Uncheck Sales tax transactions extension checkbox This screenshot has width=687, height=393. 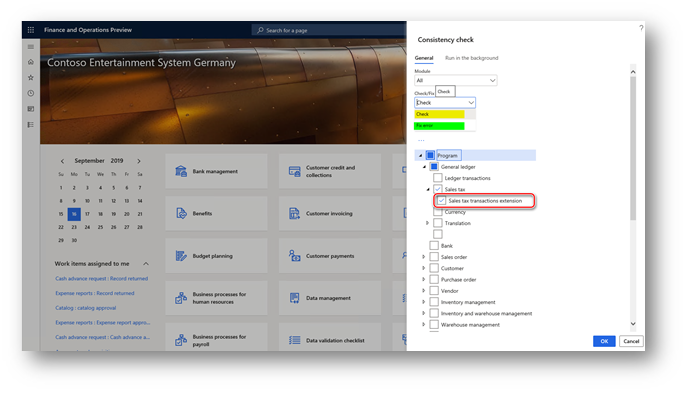(x=441, y=201)
